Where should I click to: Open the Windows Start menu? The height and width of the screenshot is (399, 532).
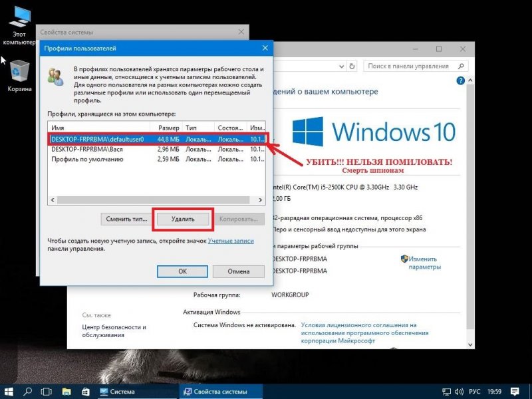[x=9, y=391]
